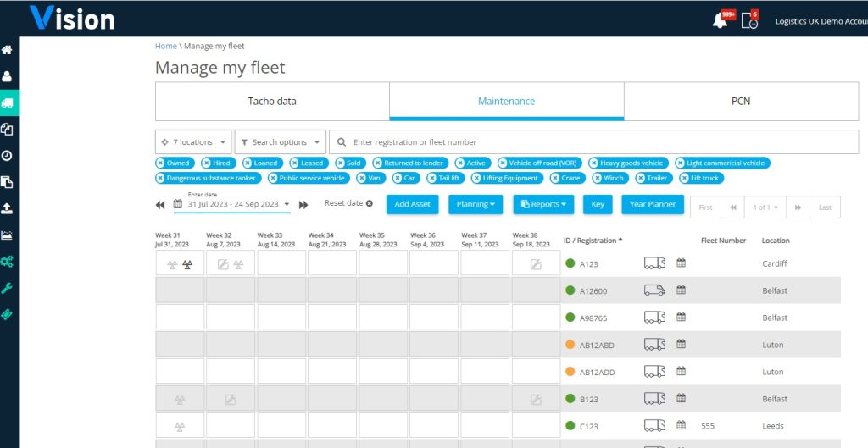Go to the First page
Viewport: 868px width, 448px height.
(706, 207)
